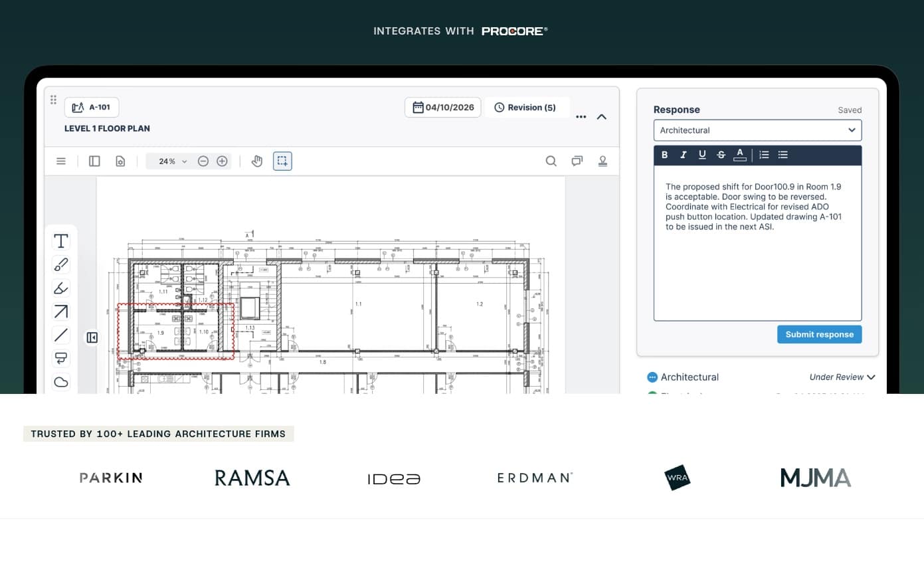Screen dimensions: 924x568
Task: Select the Line drawing tool
Action: point(61,335)
